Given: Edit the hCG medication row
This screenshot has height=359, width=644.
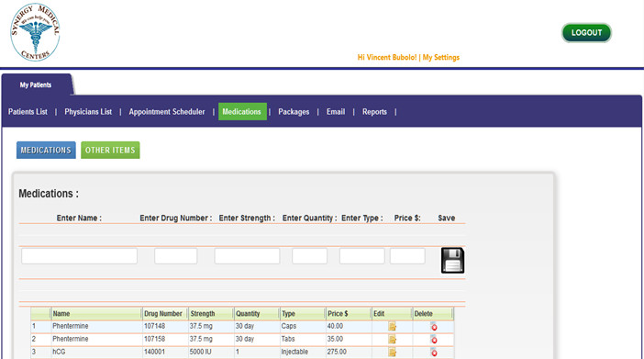Looking at the screenshot, I should click(393, 352).
